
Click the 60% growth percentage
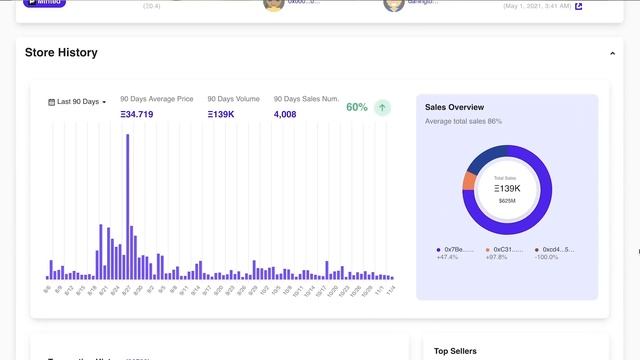(x=357, y=107)
